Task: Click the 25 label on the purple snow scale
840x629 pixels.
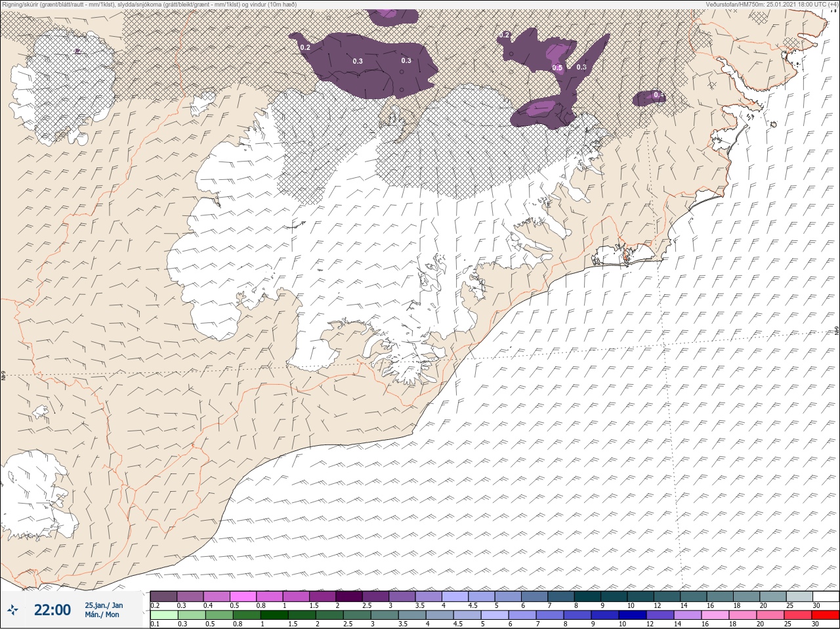Action: coord(789,605)
